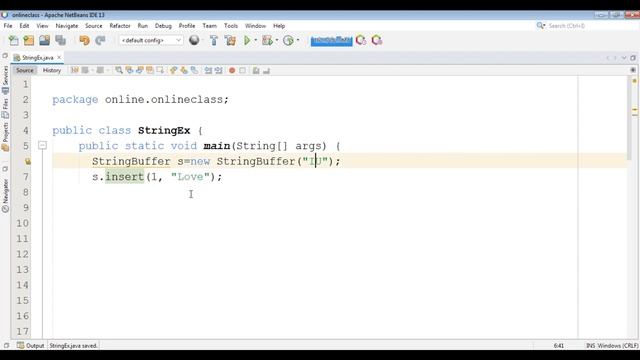The height and width of the screenshot is (360, 640).
Task: Click the Last Edit editor toolbar icon
Action: point(75,71)
